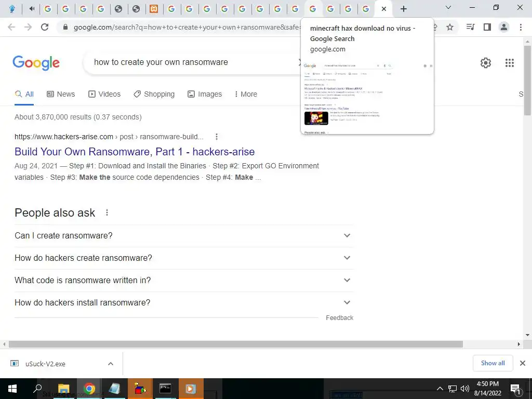Open the media control toolbar icon
The image size is (532, 399).
click(x=470, y=27)
